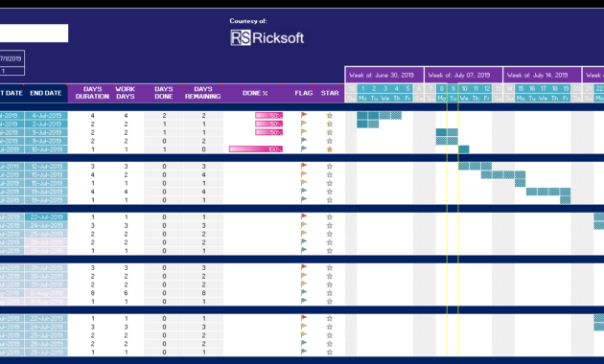Click the star in the 19-Jul-2019 row with 1 day duration
604x364 pixels.
click(330, 199)
